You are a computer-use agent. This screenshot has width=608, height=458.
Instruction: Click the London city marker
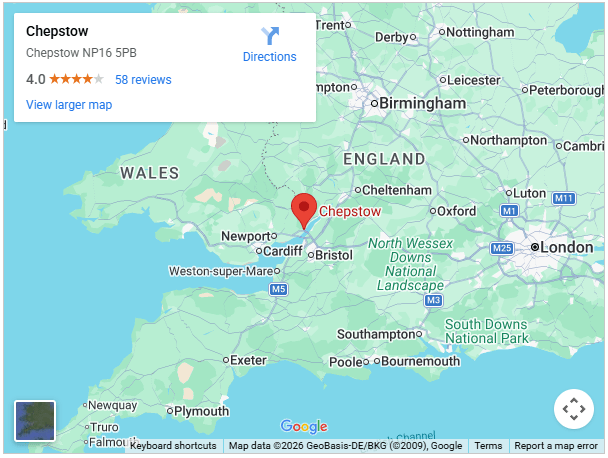(x=535, y=247)
